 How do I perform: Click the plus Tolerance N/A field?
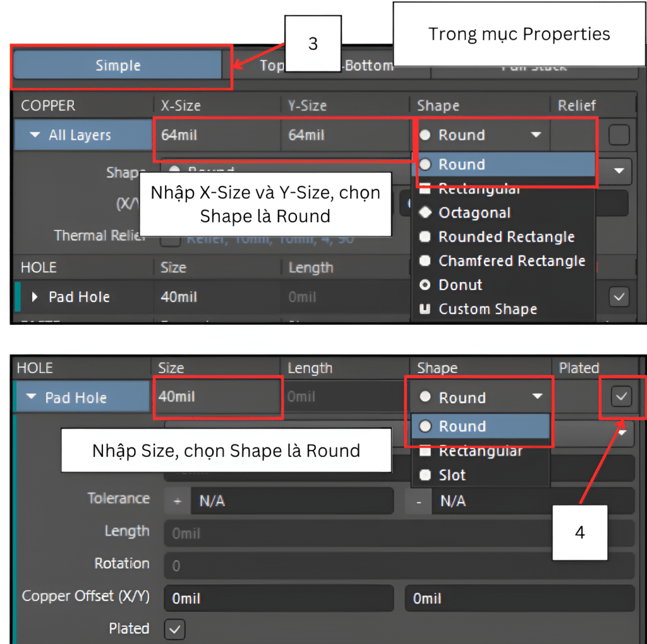[291, 501]
